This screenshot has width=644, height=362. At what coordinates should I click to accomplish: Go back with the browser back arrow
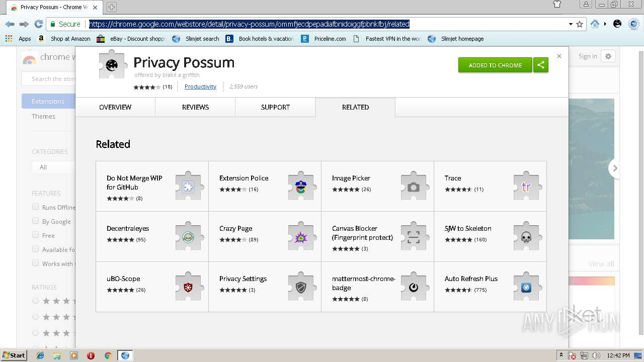[x=10, y=24]
